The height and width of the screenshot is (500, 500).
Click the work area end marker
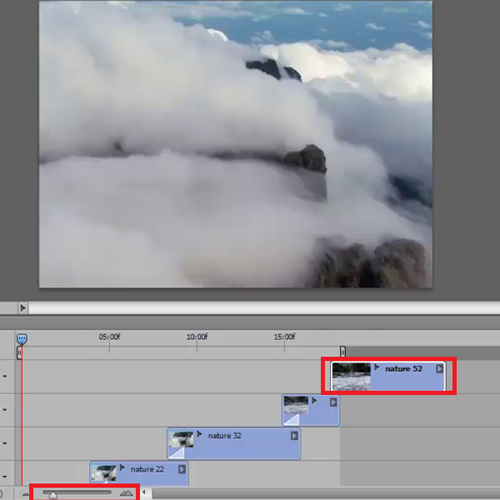(343, 351)
